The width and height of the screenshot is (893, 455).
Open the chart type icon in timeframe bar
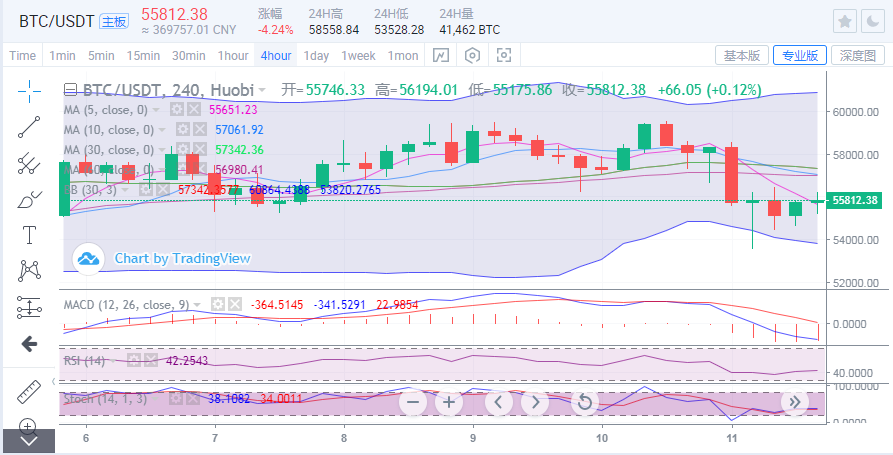[x=441, y=55]
